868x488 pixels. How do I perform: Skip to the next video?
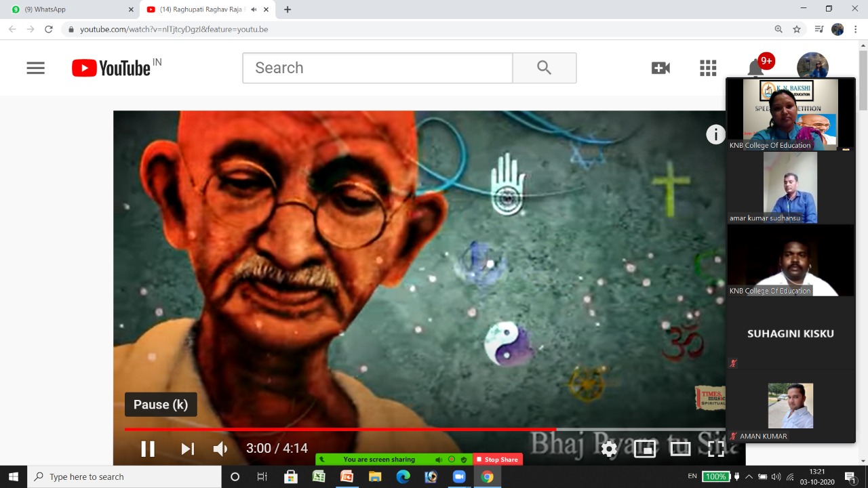187,449
